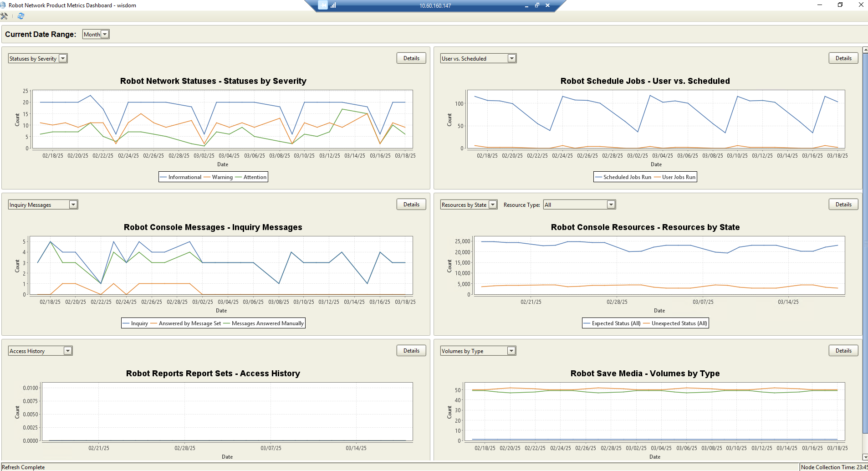The width and height of the screenshot is (868, 471).
Task: Click Robot Console Resources chart title
Action: [645, 227]
